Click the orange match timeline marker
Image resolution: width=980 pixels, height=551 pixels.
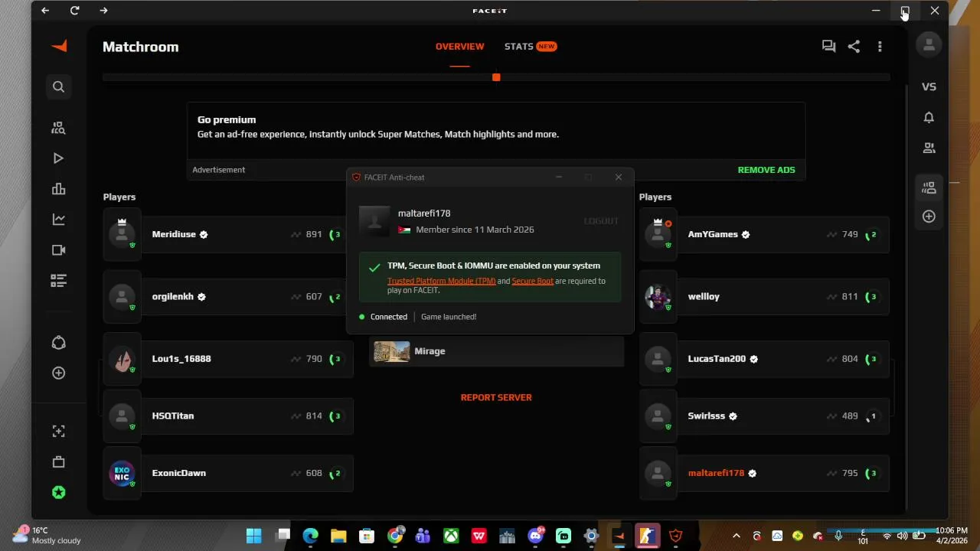click(x=496, y=77)
